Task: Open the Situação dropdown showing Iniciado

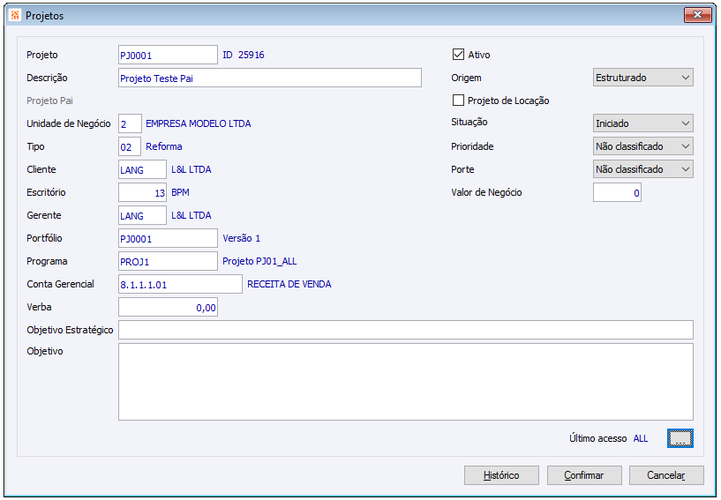Action: pyautogui.click(x=643, y=123)
